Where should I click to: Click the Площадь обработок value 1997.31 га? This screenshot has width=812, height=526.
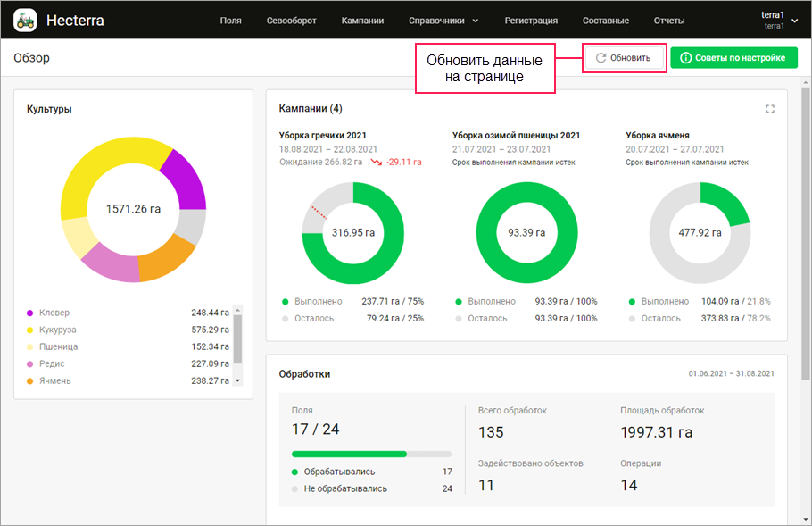[x=657, y=433]
